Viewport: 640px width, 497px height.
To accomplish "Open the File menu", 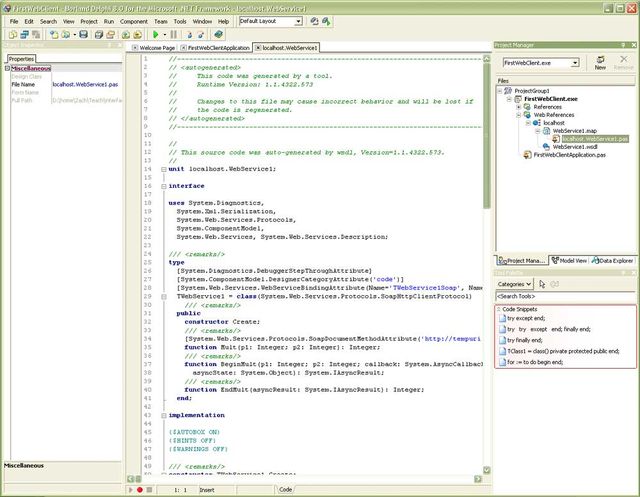I will (x=14, y=21).
